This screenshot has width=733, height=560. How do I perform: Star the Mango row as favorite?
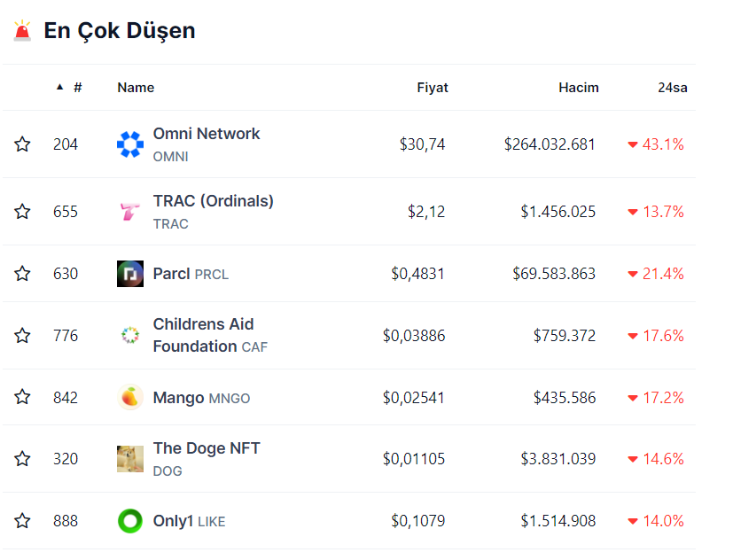[22, 398]
